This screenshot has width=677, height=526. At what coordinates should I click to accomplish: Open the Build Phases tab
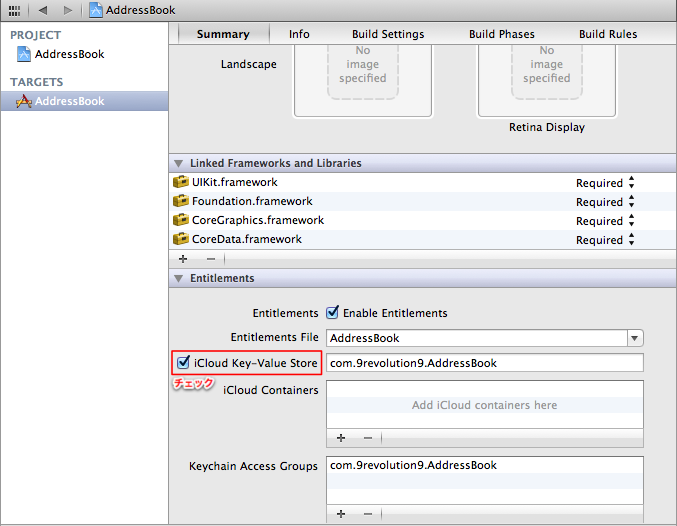click(502, 34)
